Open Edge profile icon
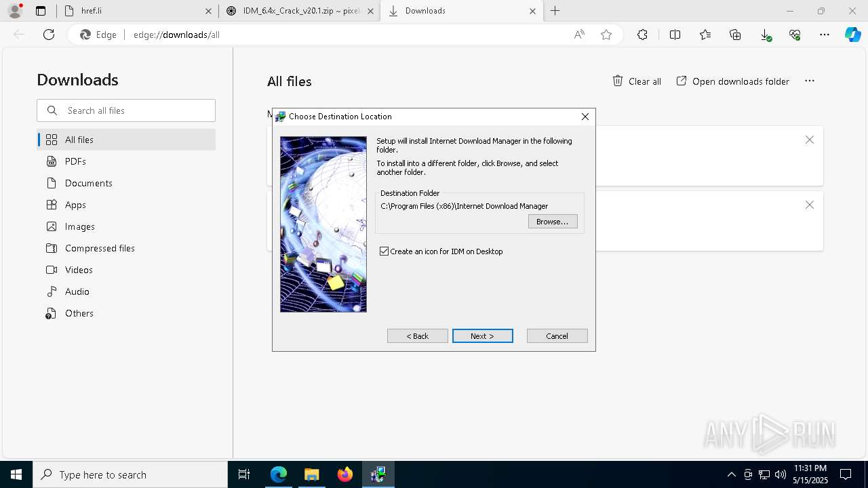Viewport: 868px width, 488px height. (x=15, y=11)
